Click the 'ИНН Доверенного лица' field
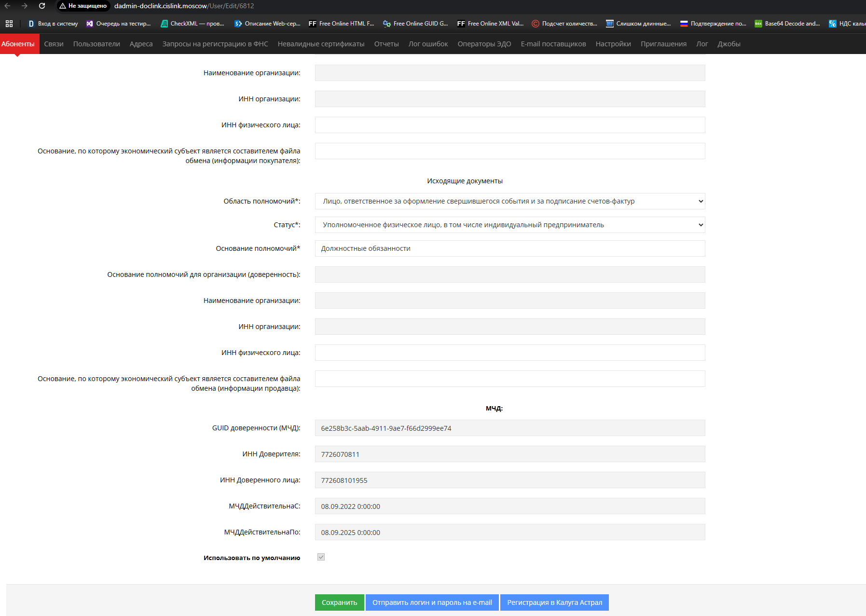 [510, 480]
